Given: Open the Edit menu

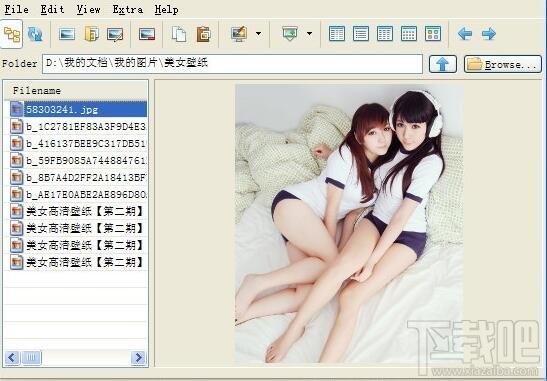Looking at the screenshot, I should (52, 9).
